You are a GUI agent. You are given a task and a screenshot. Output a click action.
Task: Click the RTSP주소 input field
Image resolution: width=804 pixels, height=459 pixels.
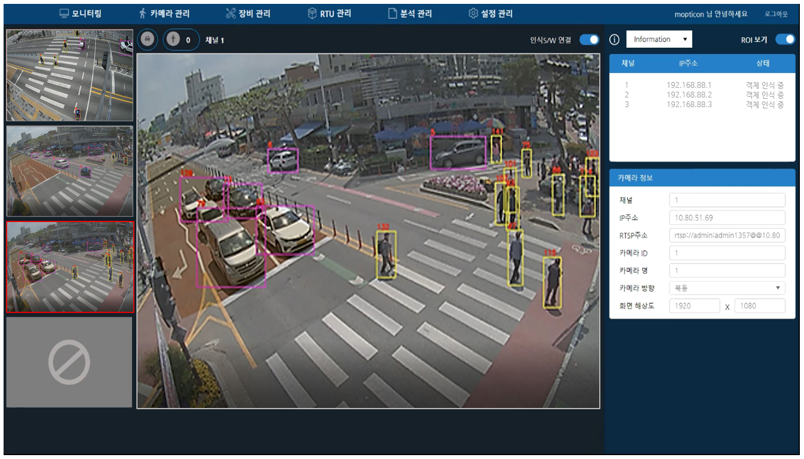pos(727,235)
